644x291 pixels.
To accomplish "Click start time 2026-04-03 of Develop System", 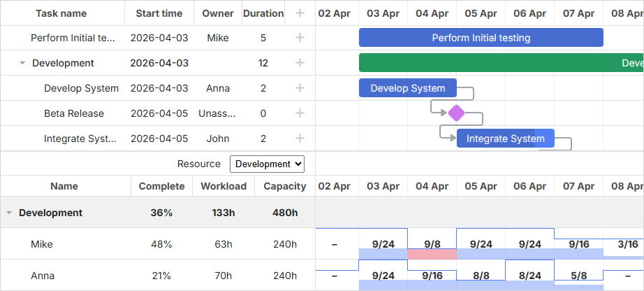I will (x=159, y=88).
